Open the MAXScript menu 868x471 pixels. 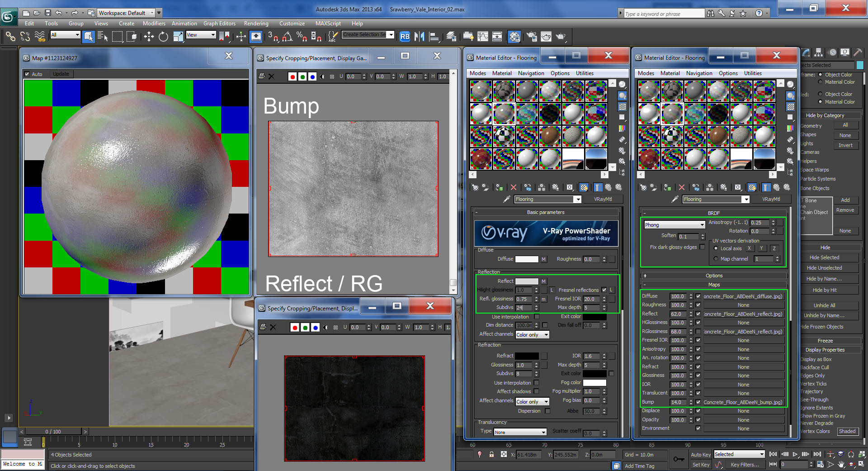[x=328, y=24]
